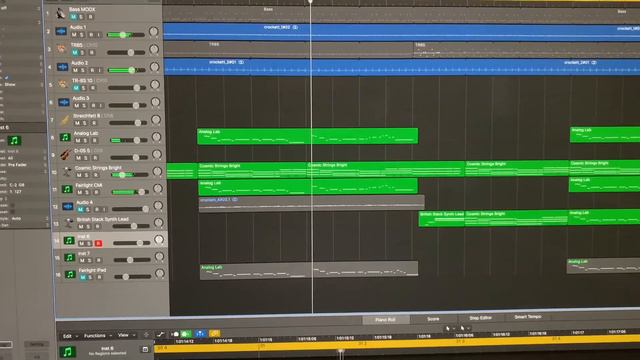Adjust the Fairlight CMI volume fader
The image size is (640, 360).
click(x=141, y=192)
